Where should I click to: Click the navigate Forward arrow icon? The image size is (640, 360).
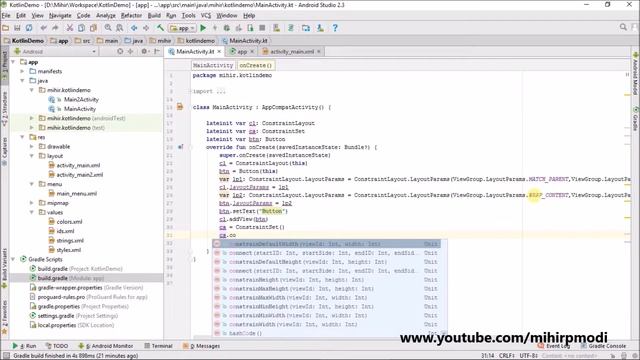click(x=146, y=28)
